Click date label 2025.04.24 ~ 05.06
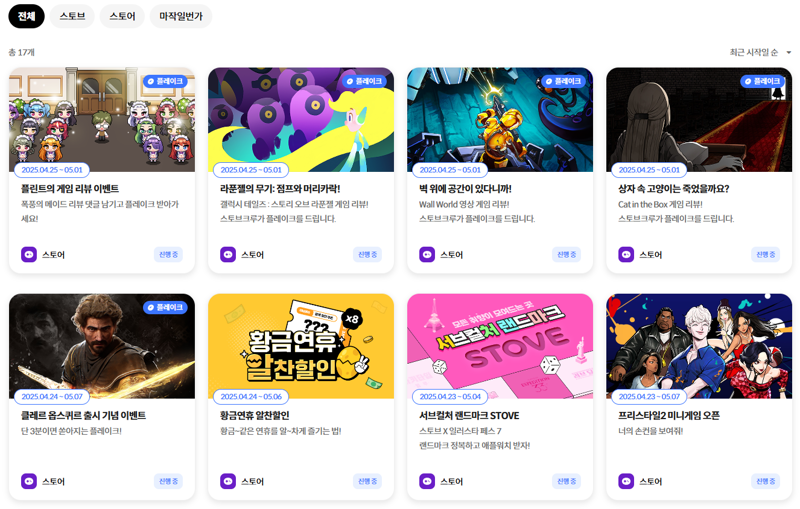 point(251,396)
